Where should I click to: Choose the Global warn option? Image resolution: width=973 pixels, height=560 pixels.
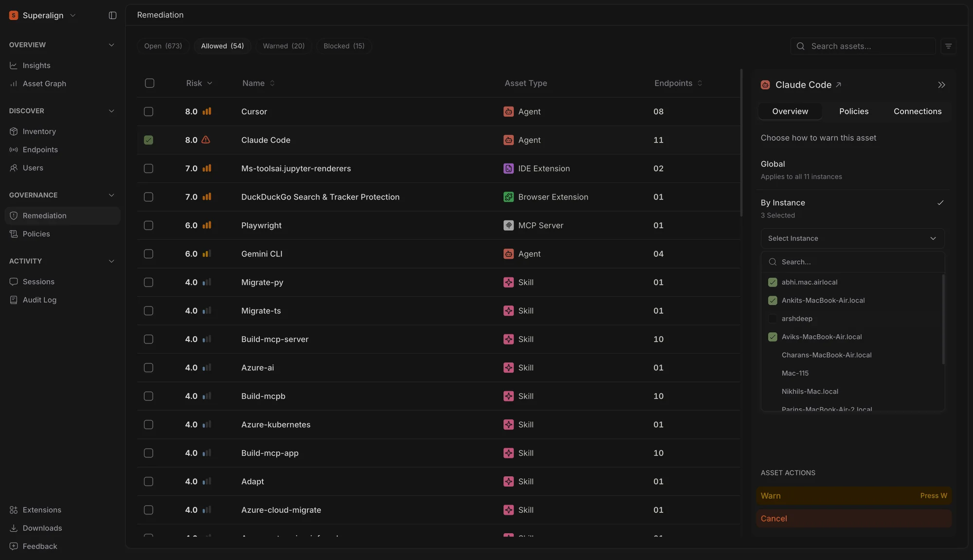click(854, 170)
